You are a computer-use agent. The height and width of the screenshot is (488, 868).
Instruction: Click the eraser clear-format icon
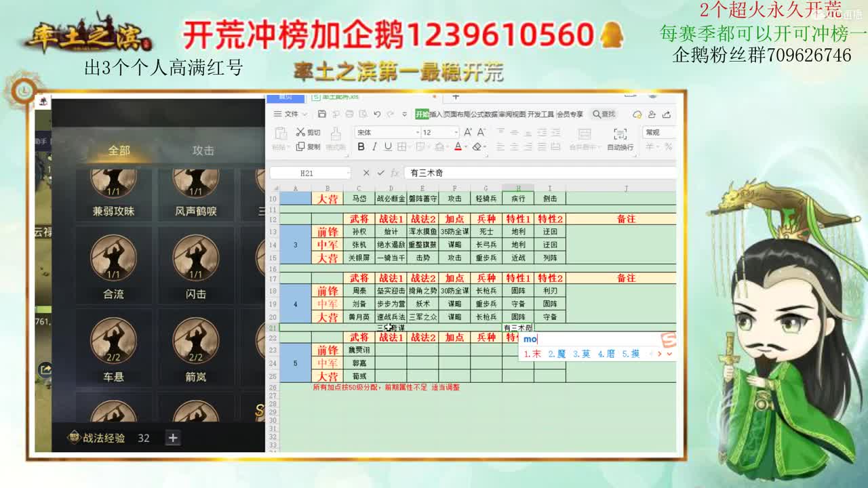477,146
